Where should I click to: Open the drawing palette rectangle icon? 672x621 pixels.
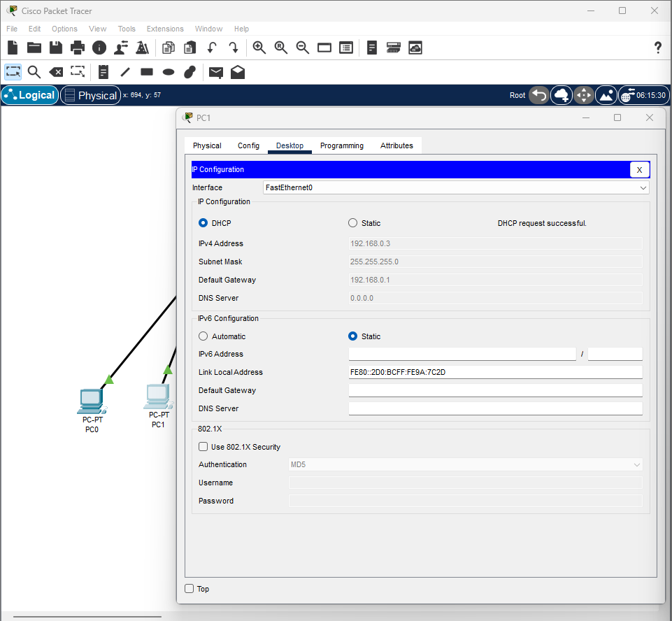coord(324,48)
